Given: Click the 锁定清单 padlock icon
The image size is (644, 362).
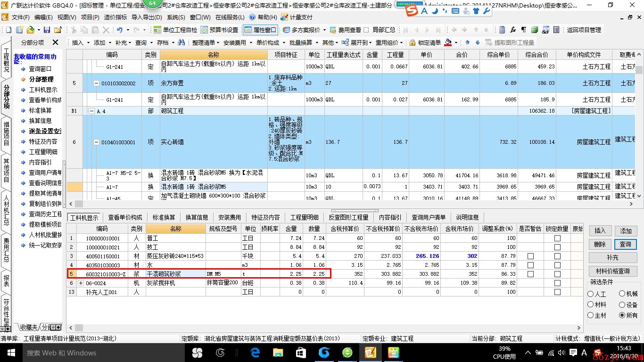Looking at the screenshot, I should click(x=412, y=42).
